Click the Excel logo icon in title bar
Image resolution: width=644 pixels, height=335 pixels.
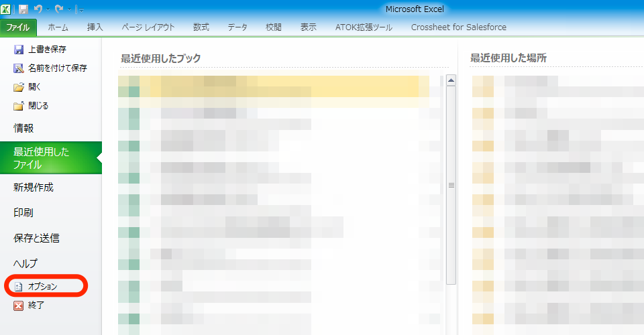[x=6, y=9]
